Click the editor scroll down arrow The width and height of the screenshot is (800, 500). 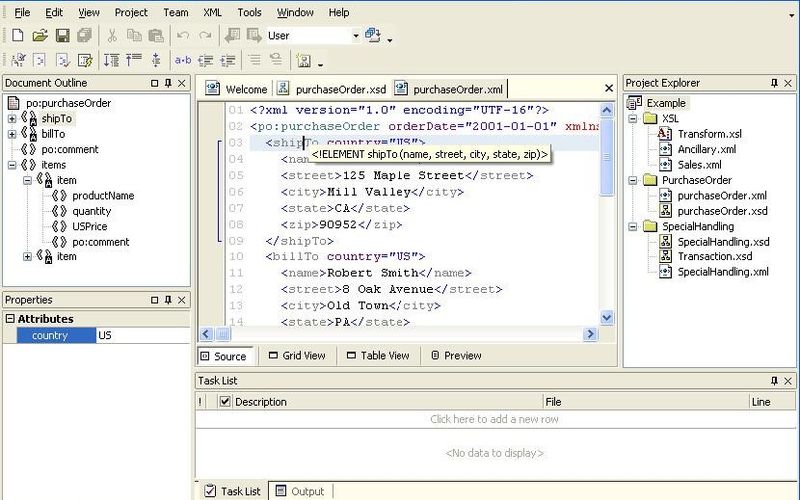[607, 318]
